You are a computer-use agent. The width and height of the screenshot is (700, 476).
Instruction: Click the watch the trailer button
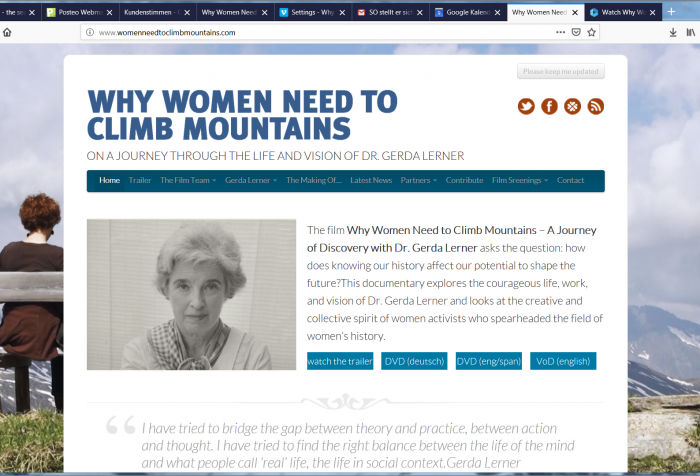(340, 361)
